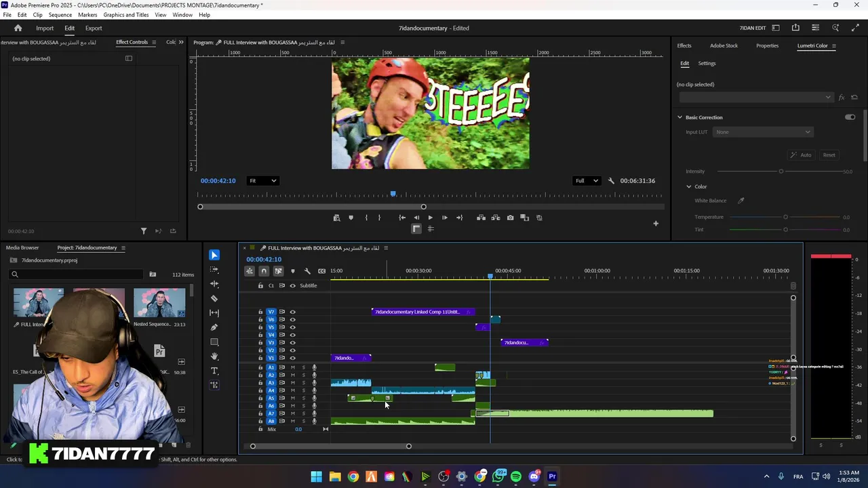Toggle V1 track eye visibility
The image size is (868, 488).
point(293,358)
